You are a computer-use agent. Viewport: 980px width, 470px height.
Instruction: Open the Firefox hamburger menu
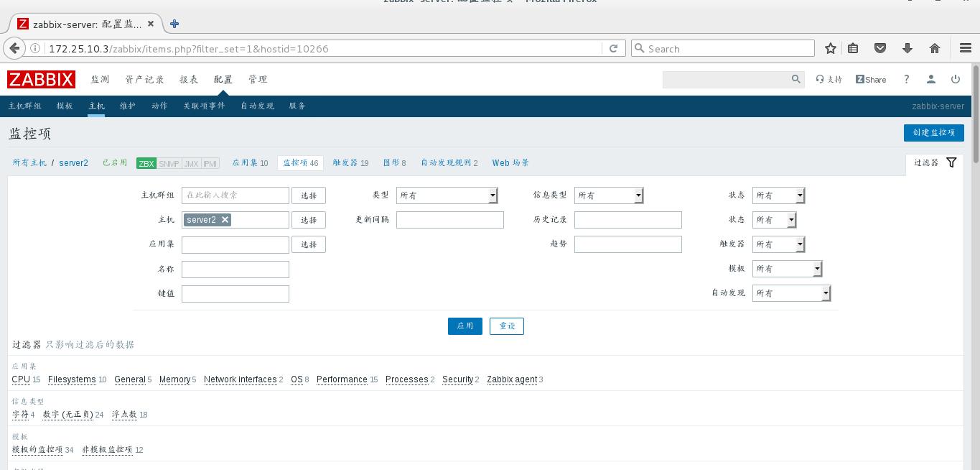(966, 48)
